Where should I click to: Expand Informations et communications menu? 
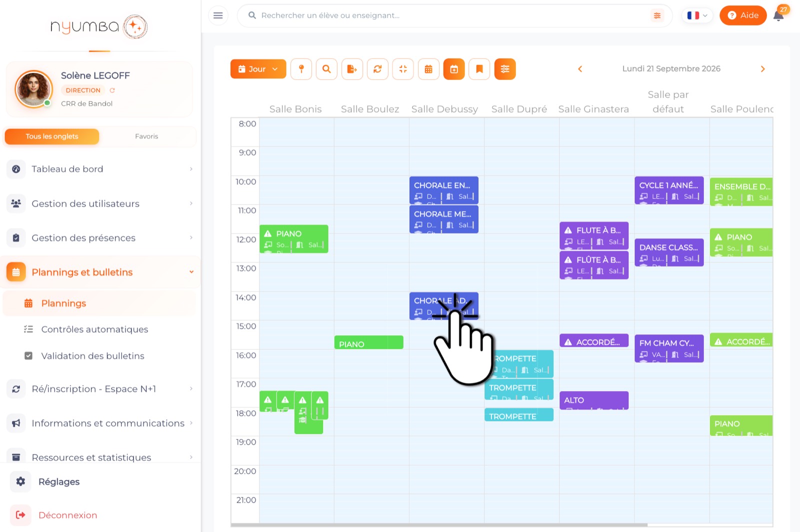(100, 423)
